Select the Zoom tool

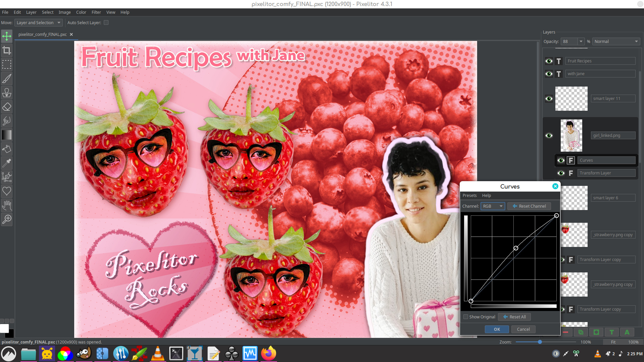pos(7,219)
